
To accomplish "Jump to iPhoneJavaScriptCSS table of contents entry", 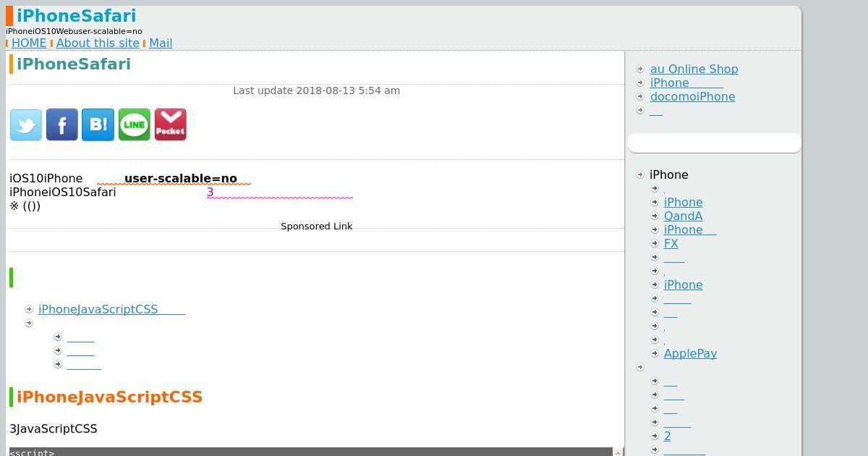I will click(111, 310).
